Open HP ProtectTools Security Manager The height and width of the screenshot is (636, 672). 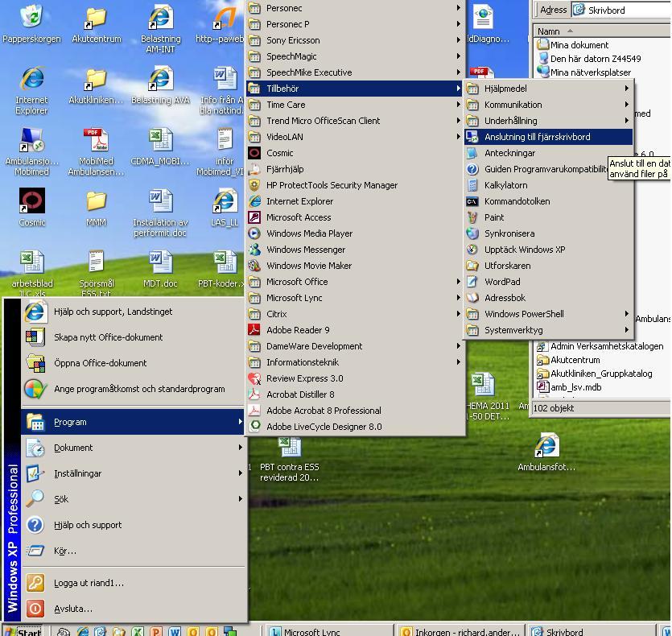coord(355,185)
